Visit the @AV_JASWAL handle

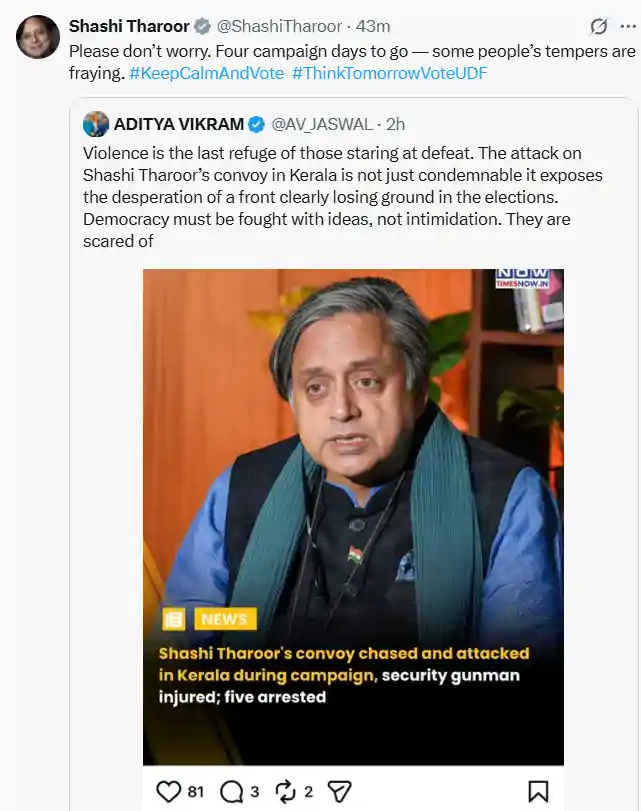[322, 124]
